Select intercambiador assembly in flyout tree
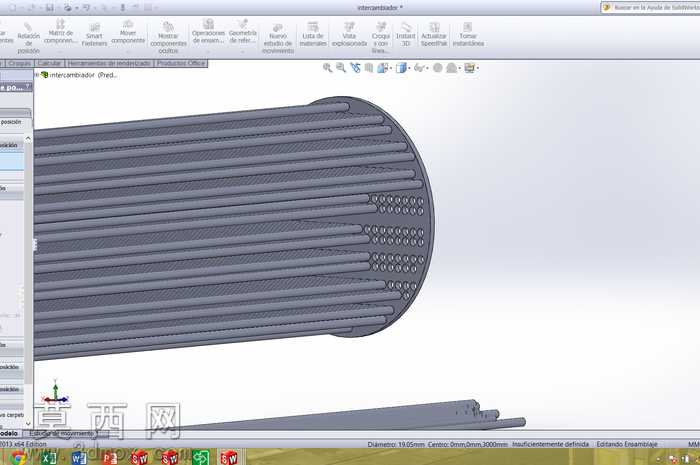700x465 pixels. 79,75
